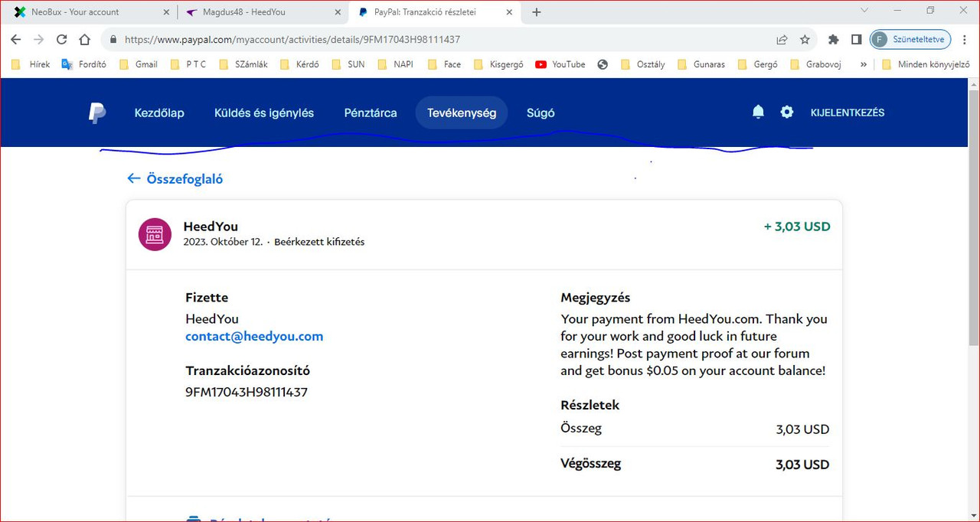Close the PayPal transaction tab
Viewport: 980px width, 522px height.
click(x=509, y=11)
